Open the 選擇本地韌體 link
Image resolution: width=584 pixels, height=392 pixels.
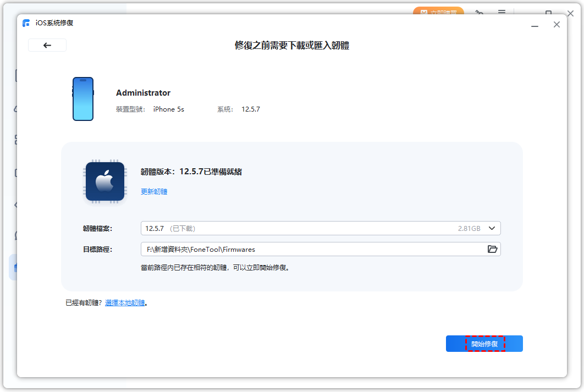125,303
